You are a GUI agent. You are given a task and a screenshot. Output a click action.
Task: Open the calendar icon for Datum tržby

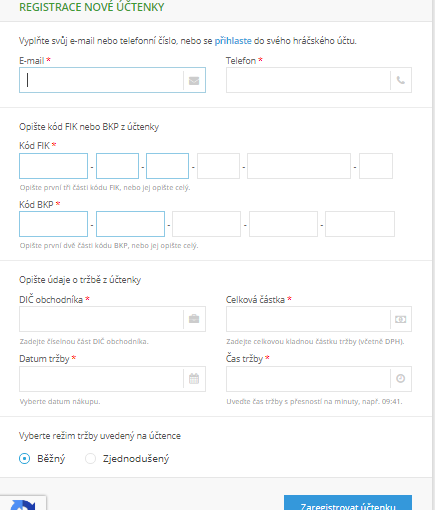pyautogui.click(x=194, y=379)
